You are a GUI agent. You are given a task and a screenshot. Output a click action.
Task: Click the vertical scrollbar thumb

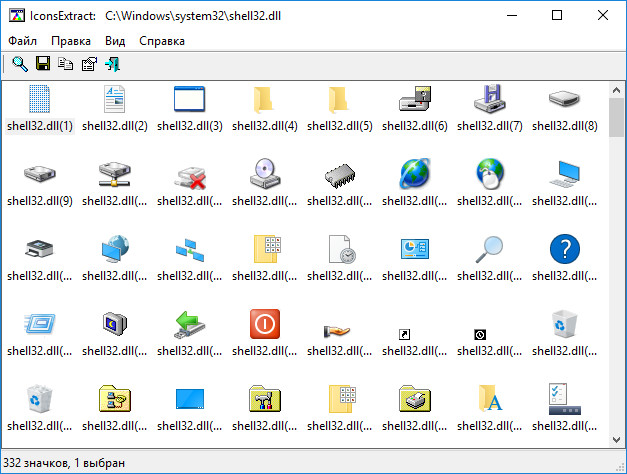click(616, 118)
